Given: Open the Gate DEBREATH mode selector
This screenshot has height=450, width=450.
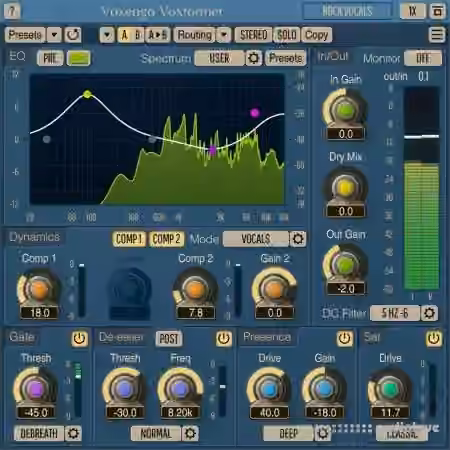Looking at the screenshot, I should tap(39, 433).
